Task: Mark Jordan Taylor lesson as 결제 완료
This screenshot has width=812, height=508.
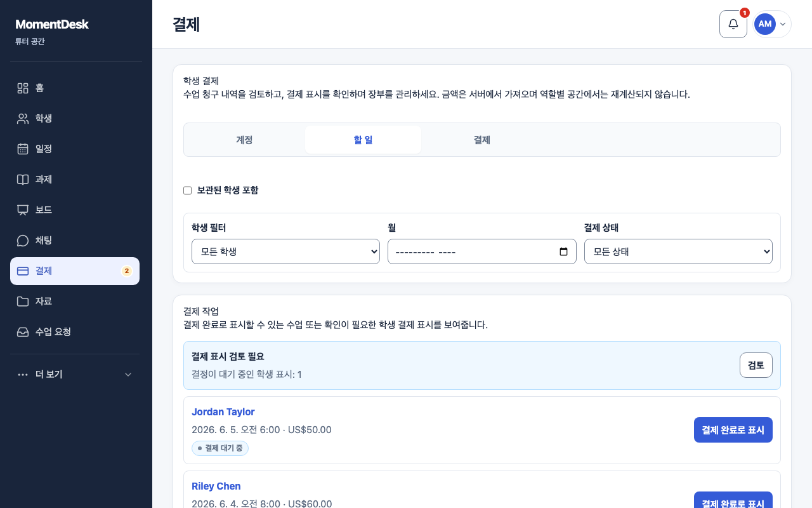Action: (x=733, y=430)
